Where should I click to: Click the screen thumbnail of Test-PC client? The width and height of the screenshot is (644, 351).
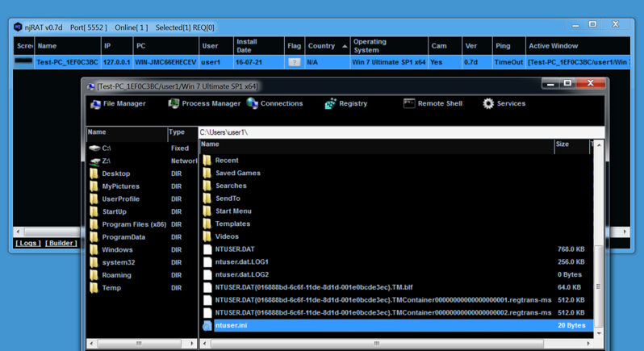click(23, 62)
